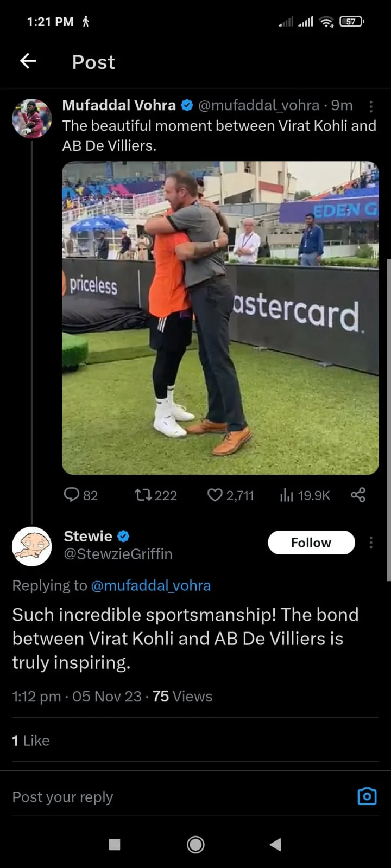The width and height of the screenshot is (391, 868).
Task: Open the Kohli and De Villiers hug image
Action: (220, 318)
